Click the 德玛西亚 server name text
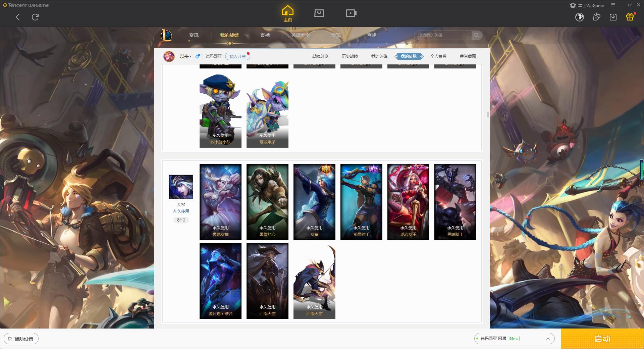This screenshot has height=349, width=644. (x=213, y=56)
